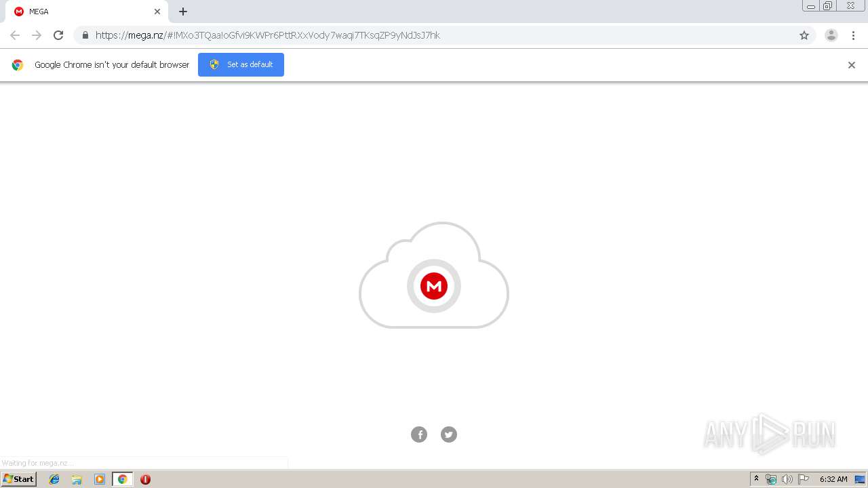Viewport: 868px width, 488px height.
Task: Reload the MEGA page
Action: coord(58,35)
